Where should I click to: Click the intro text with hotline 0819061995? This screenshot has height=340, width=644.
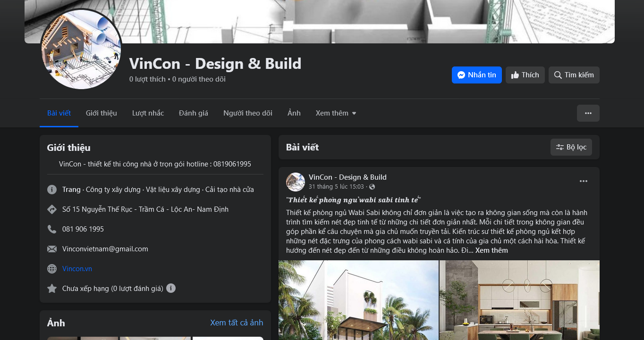(155, 164)
